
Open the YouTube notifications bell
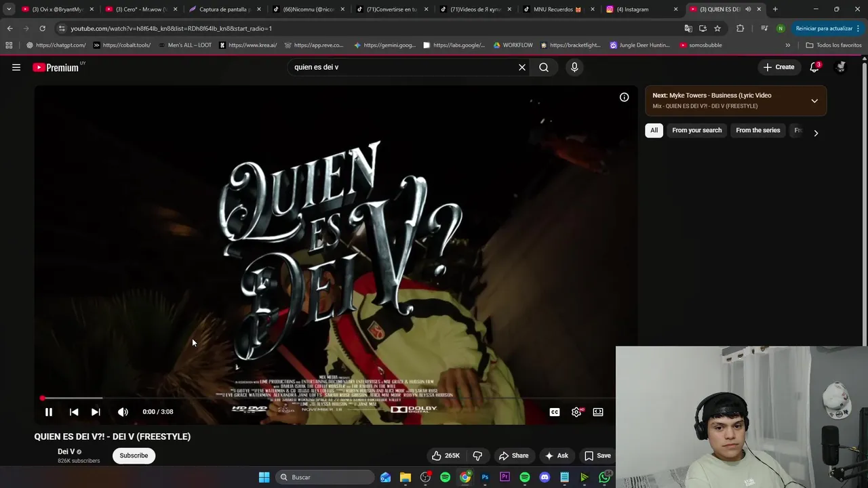pos(814,67)
